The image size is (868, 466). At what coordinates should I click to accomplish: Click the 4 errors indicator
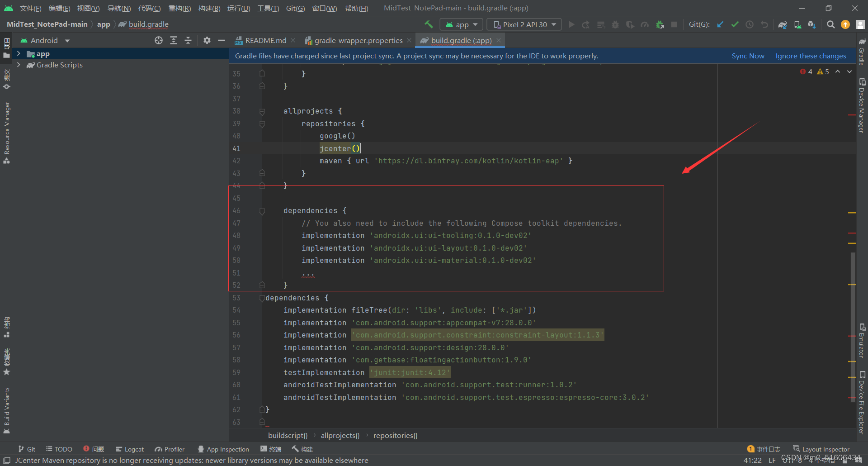pyautogui.click(x=806, y=71)
